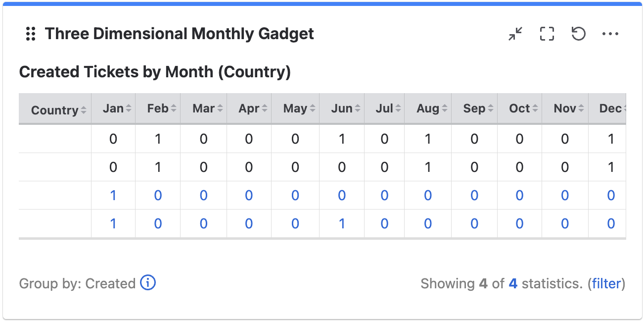The width and height of the screenshot is (644, 322).
Task: Click the total 4 statistics link
Action: coord(513,283)
